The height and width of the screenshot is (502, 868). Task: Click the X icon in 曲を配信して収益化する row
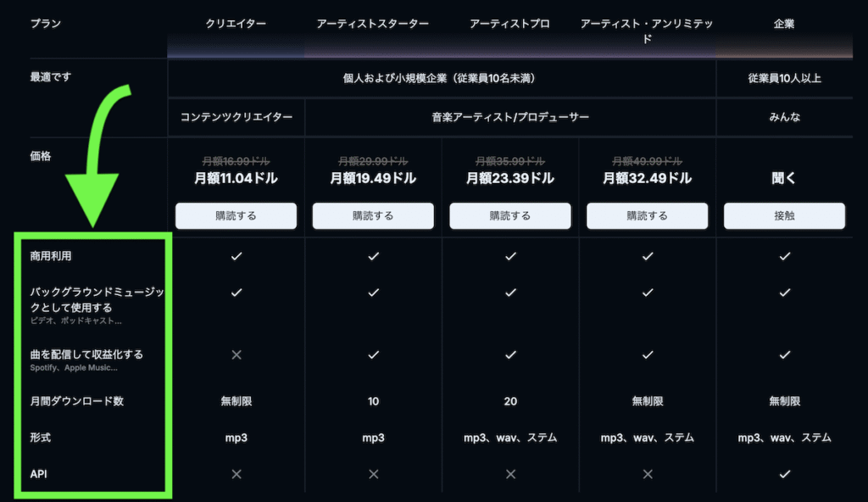(236, 354)
